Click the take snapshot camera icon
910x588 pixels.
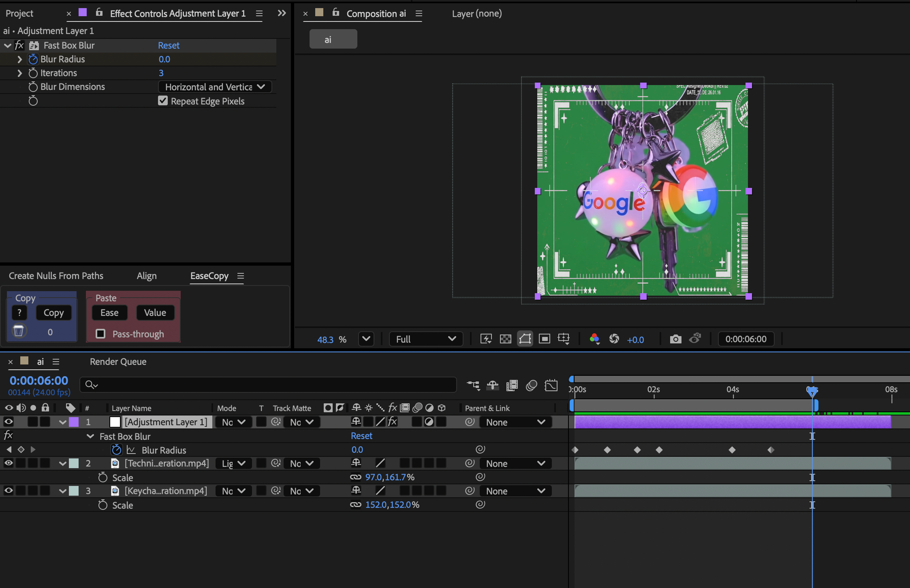click(675, 339)
